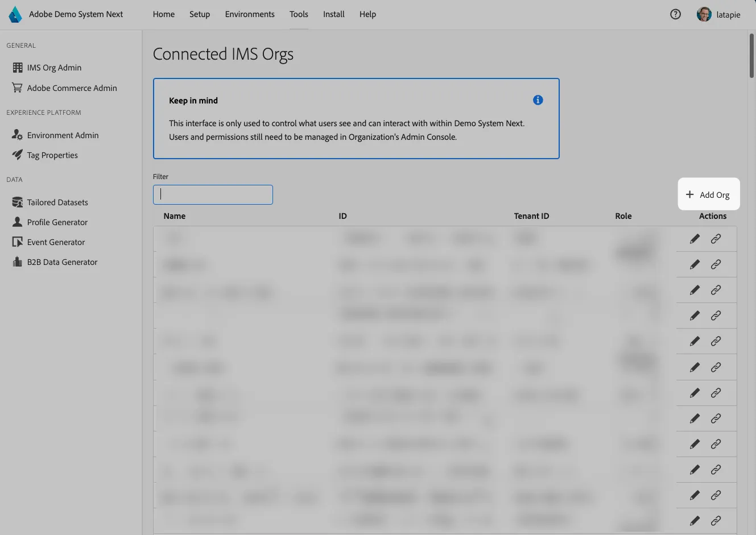
Task: Open Event Generator in sidebar
Action: (49, 242)
